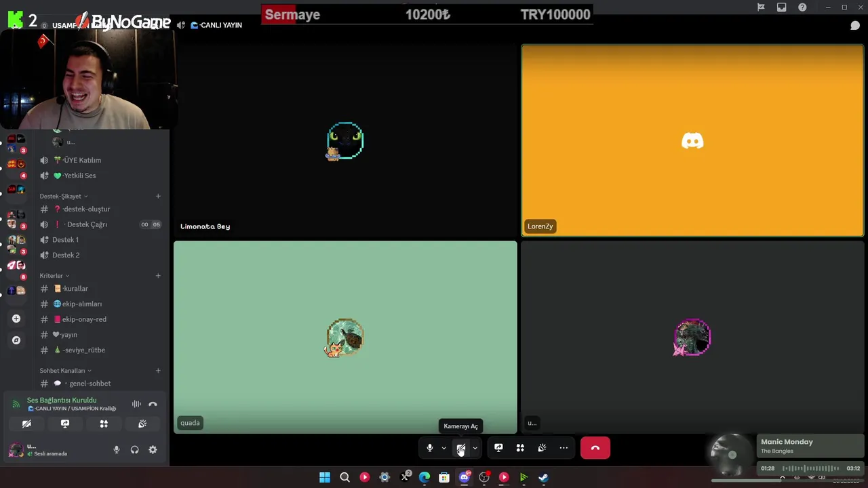868x488 pixels.
Task: Open server with 8 notification badge
Action: coord(16,266)
